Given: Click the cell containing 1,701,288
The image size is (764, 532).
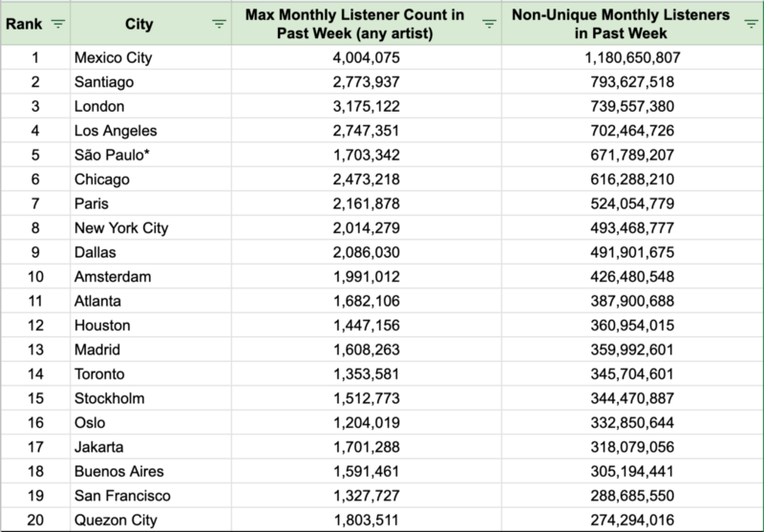Looking at the screenshot, I should (x=367, y=447).
